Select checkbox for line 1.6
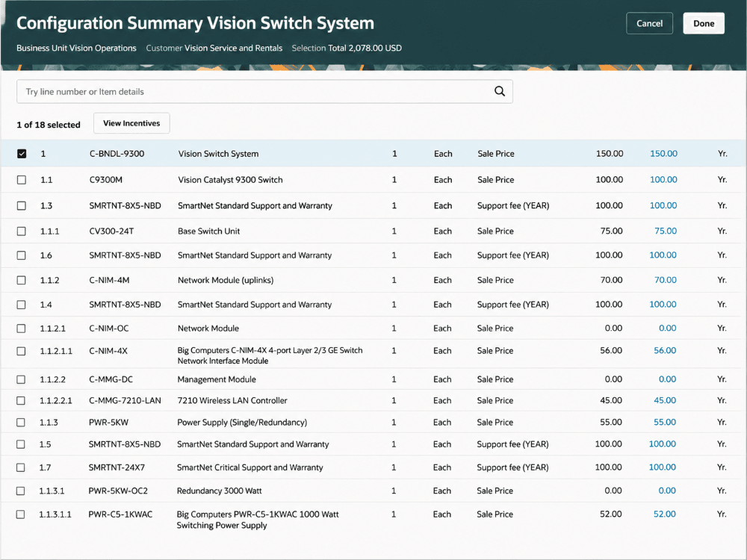Screen dimensions: 747x560 coord(22,255)
